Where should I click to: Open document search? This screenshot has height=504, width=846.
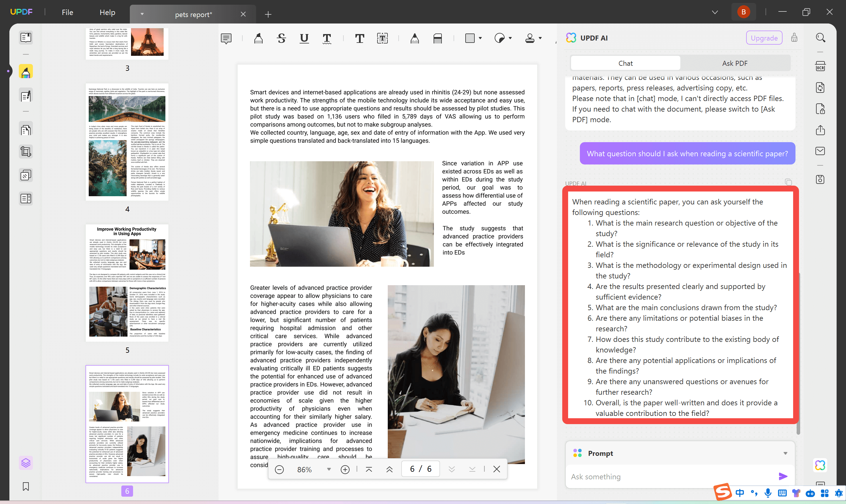(x=820, y=37)
